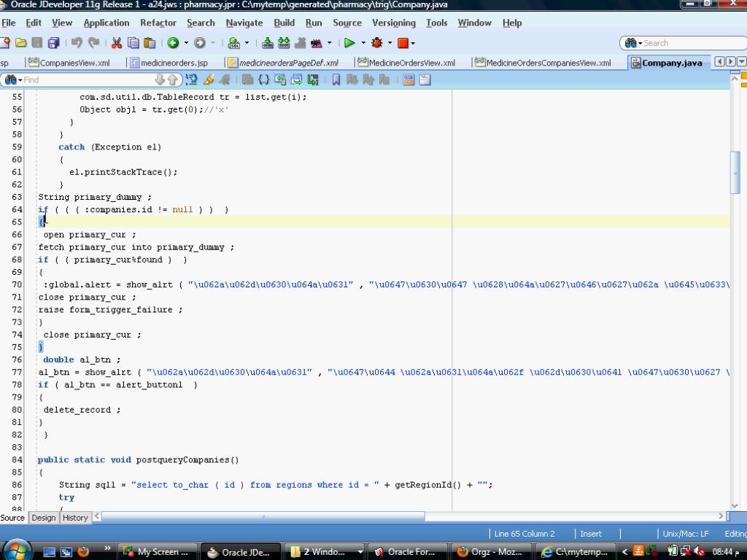Click the Debug ladybug icon
Viewport: 747px width, 560px height.
[x=377, y=43]
